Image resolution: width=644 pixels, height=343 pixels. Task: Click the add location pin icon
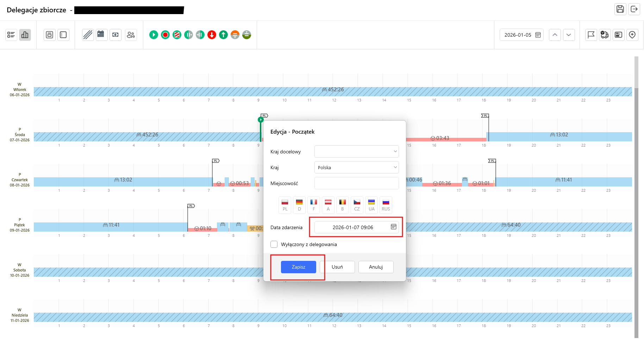click(x=632, y=35)
